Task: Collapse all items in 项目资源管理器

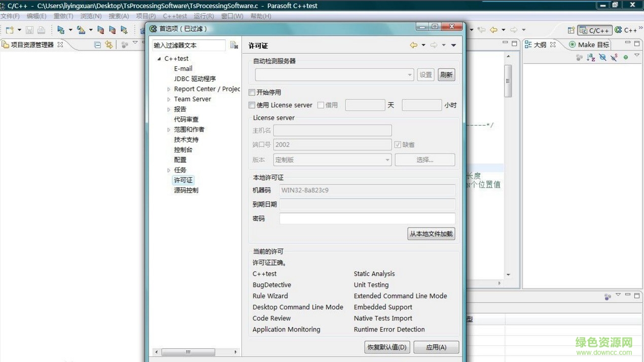Action: click(97, 44)
